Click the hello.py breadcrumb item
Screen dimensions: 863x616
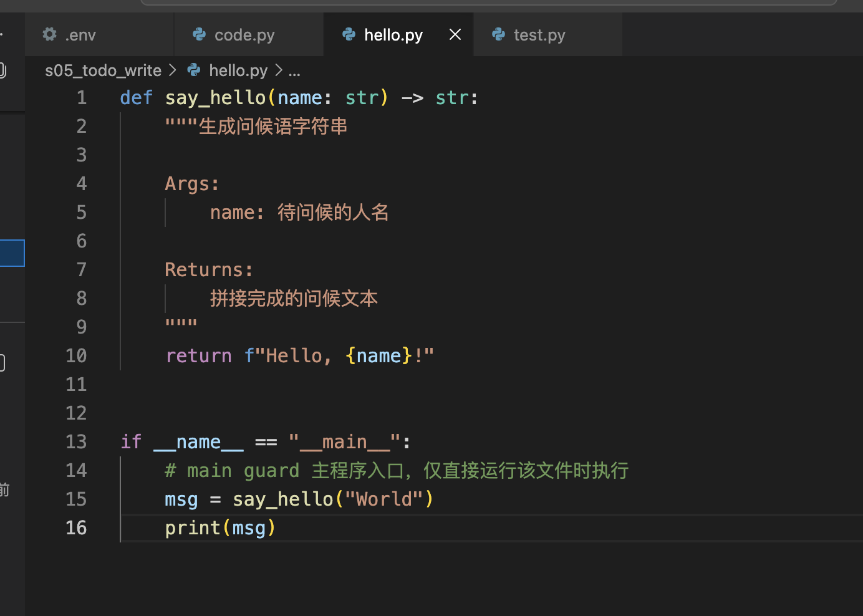[238, 70]
